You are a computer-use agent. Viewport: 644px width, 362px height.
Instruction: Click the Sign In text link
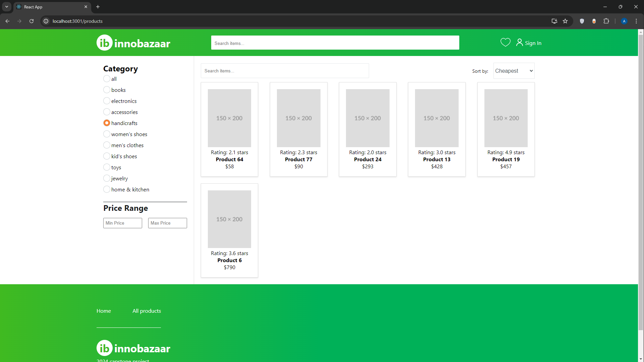coord(533,43)
